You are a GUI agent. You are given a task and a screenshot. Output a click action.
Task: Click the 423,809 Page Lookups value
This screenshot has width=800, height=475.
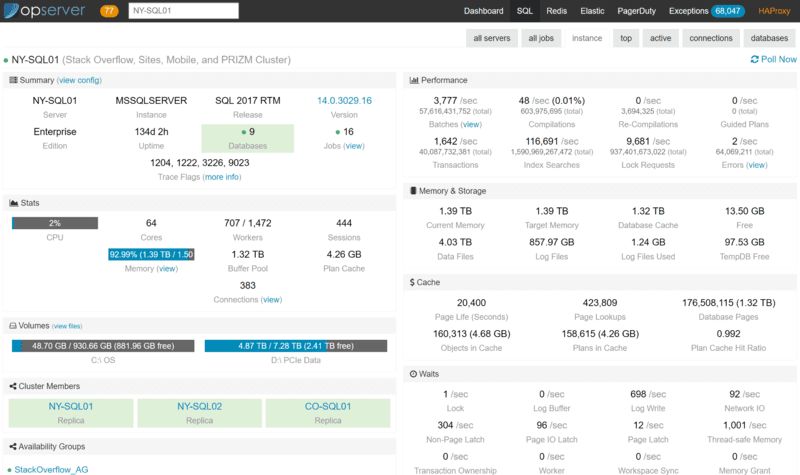click(599, 303)
